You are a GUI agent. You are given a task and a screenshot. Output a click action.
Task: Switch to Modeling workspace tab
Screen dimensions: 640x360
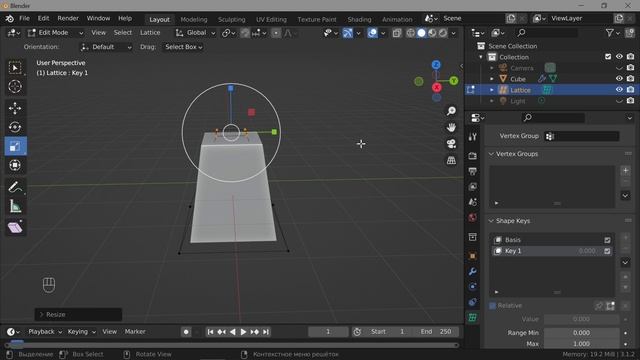coord(194,19)
